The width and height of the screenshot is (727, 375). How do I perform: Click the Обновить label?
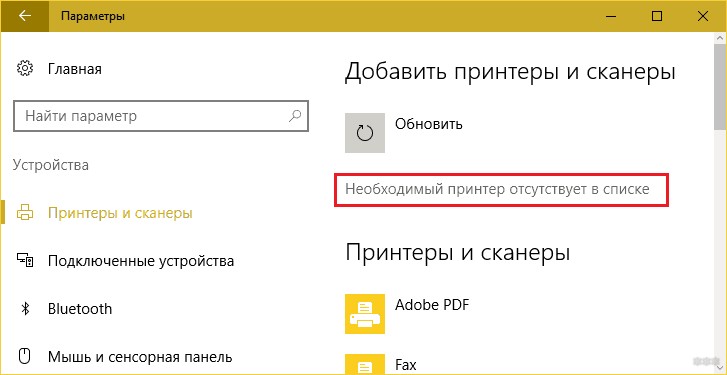click(x=429, y=124)
